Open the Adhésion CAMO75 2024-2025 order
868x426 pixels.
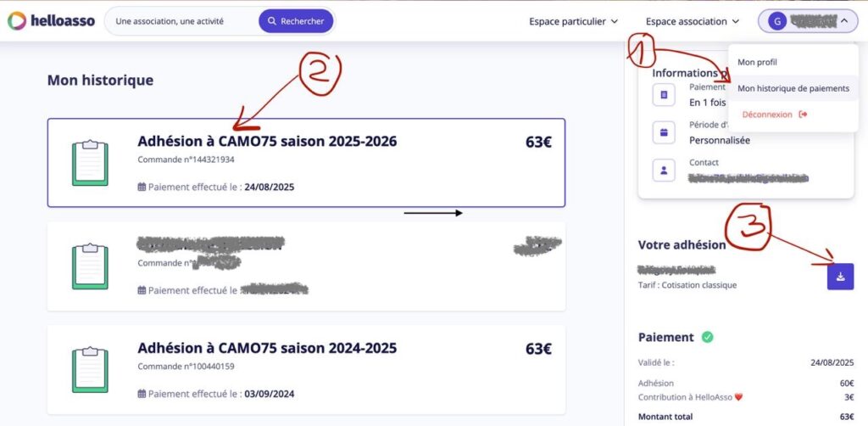coord(267,348)
